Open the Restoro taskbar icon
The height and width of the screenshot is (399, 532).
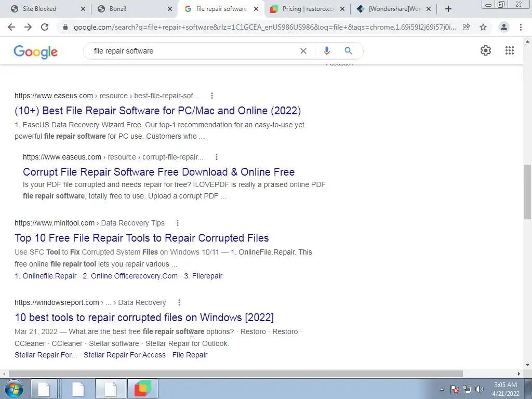(142, 389)
